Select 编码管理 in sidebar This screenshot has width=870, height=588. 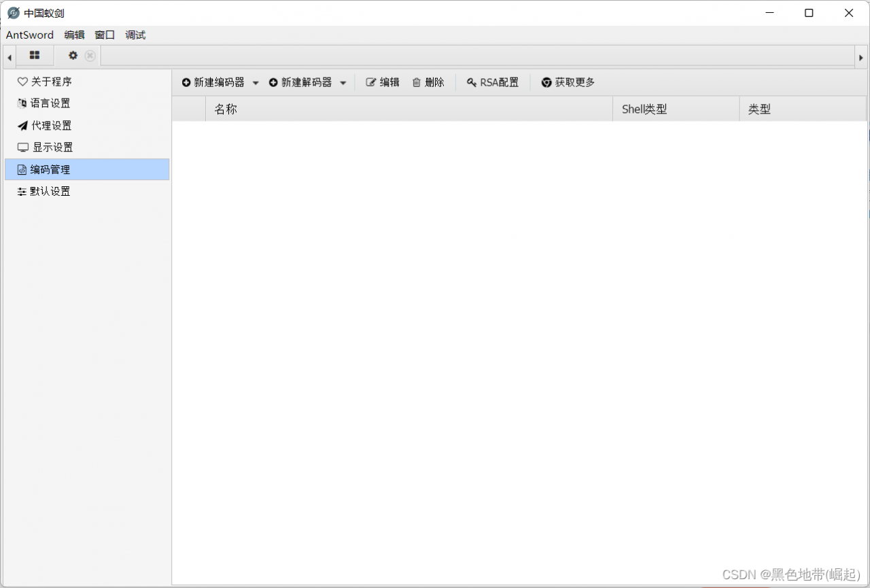(x=87, y=170)
